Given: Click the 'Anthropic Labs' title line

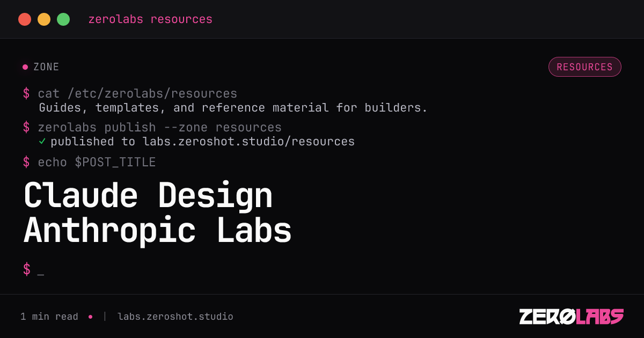Looking at the screenshot, I should [x=158, y=230].
